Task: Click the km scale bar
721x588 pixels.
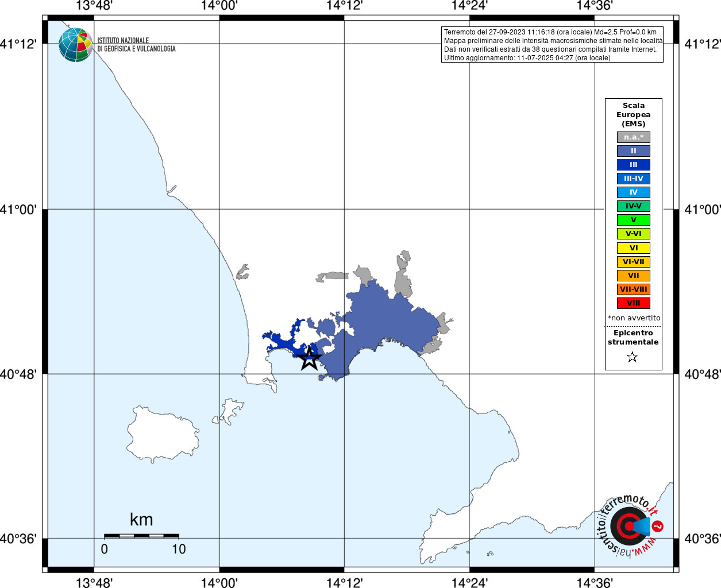Action: coord(141,536)
